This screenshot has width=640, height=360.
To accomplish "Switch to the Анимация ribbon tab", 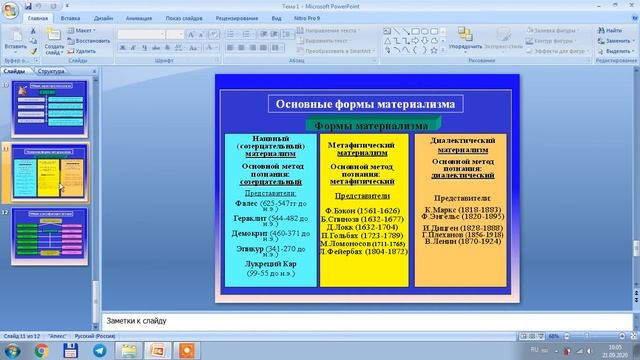I will click(x=139, y=18).
